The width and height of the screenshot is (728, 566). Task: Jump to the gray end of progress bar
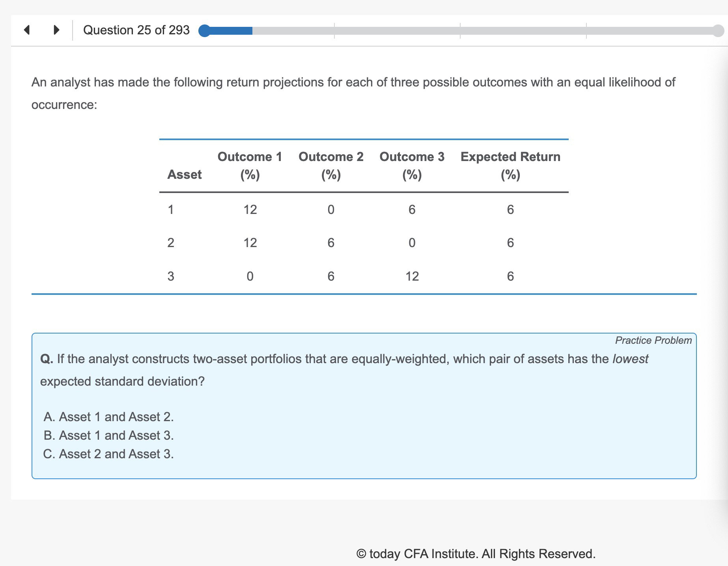(718, 31)
